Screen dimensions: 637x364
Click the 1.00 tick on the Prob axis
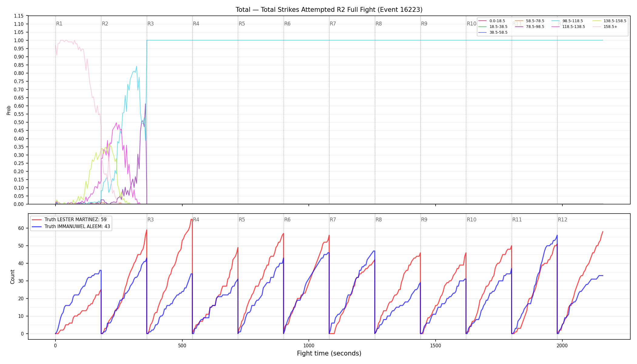tap(19, 40)
